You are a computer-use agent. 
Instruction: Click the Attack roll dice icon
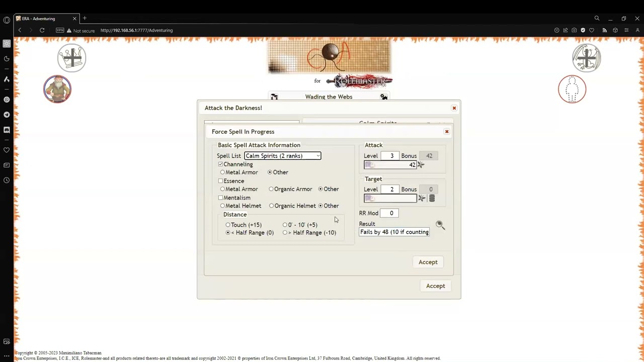point(421,165)
